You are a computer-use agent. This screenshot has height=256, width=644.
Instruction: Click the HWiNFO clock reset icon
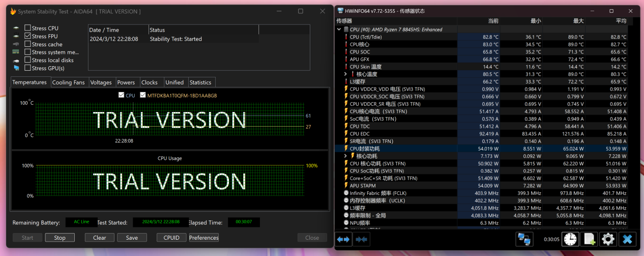coord(571,239)
